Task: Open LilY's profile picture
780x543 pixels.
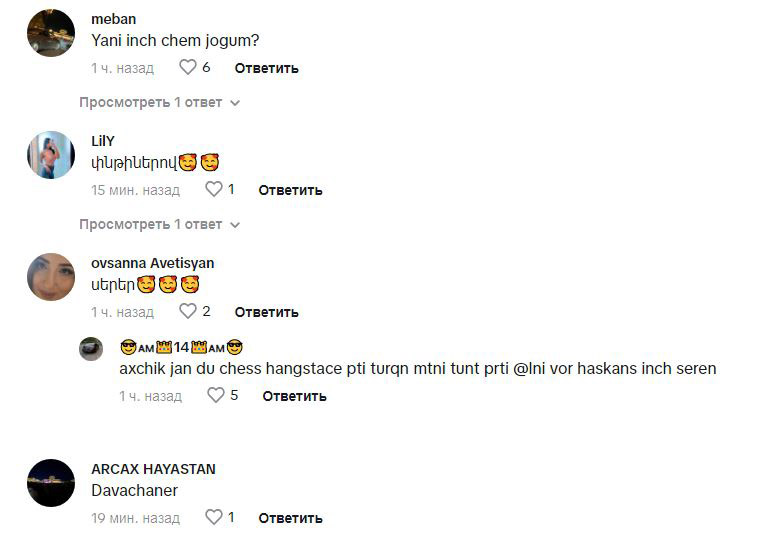Action: pyautogui.click(x=51, y=155)
